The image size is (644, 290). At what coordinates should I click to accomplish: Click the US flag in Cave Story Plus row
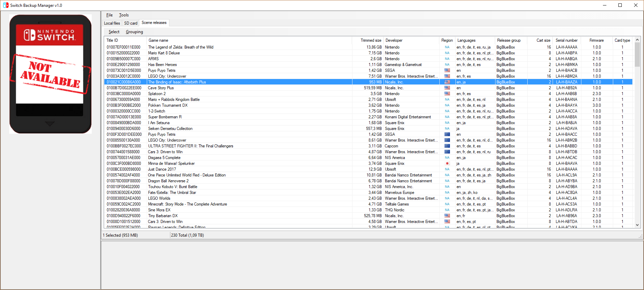447,88
